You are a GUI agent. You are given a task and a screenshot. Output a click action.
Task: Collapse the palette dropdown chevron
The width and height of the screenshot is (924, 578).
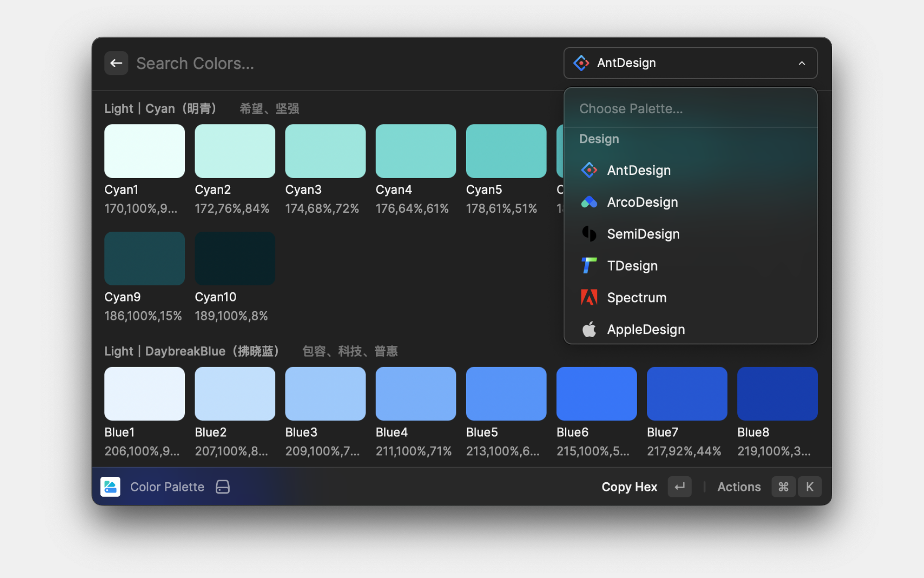click(x=802, y=63)
